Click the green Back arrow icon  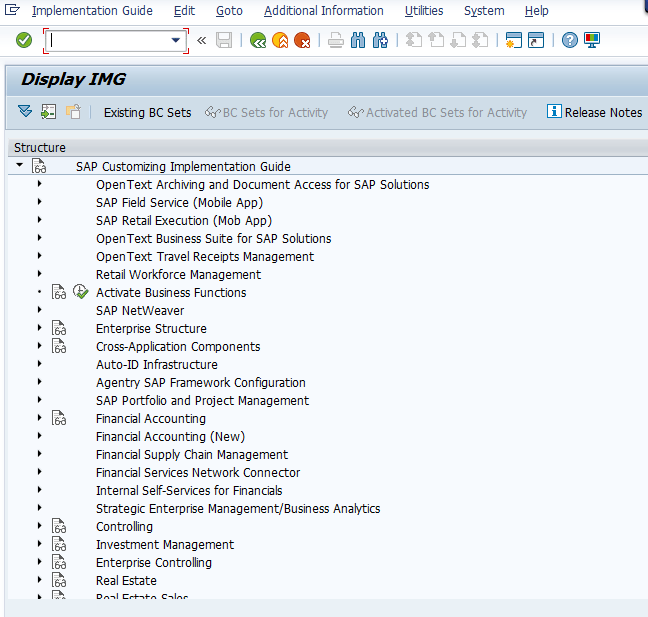point(258,40)
